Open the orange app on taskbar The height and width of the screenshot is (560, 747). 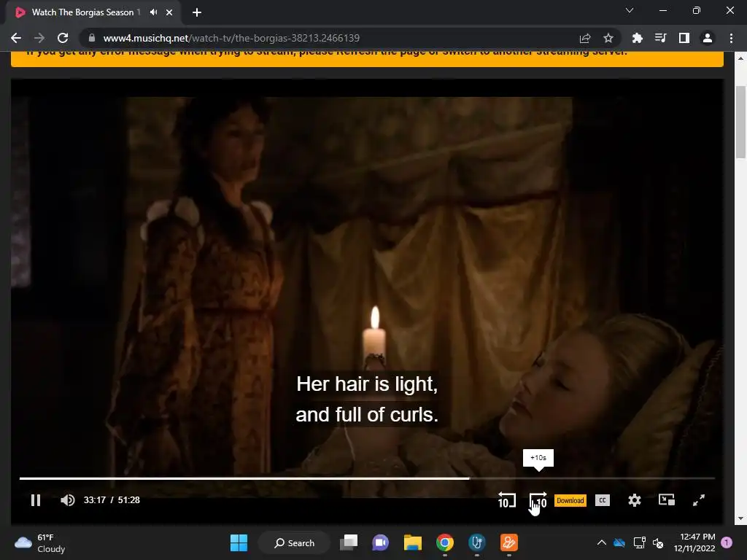508,542
